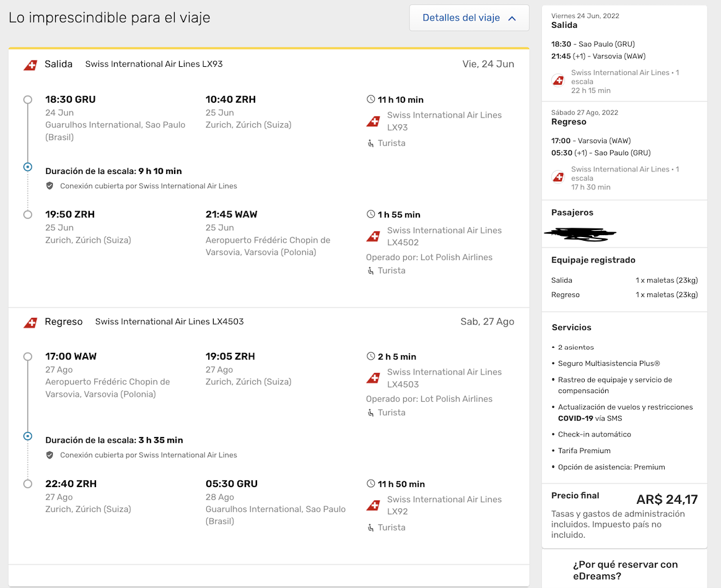Click the Swiss logo in sidebar Salida summary
Screen dimensions: 721x588
(558, 80)
